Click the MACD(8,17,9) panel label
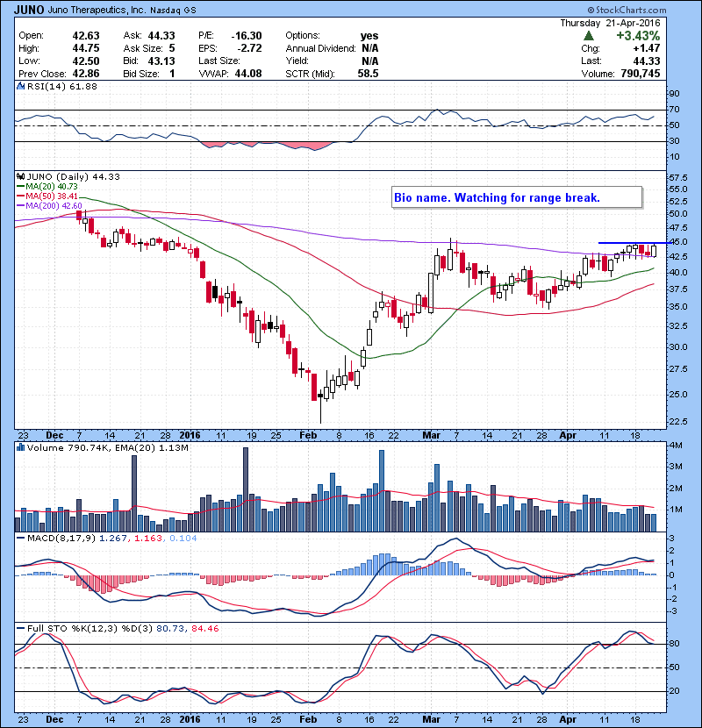The image size is (702, 728). tap(61, 539)
